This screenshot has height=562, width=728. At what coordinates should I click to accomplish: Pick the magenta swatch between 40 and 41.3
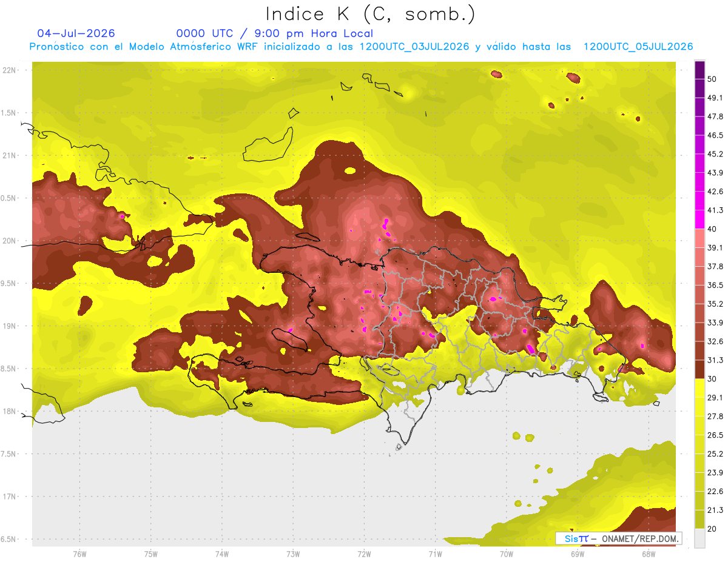699,219
